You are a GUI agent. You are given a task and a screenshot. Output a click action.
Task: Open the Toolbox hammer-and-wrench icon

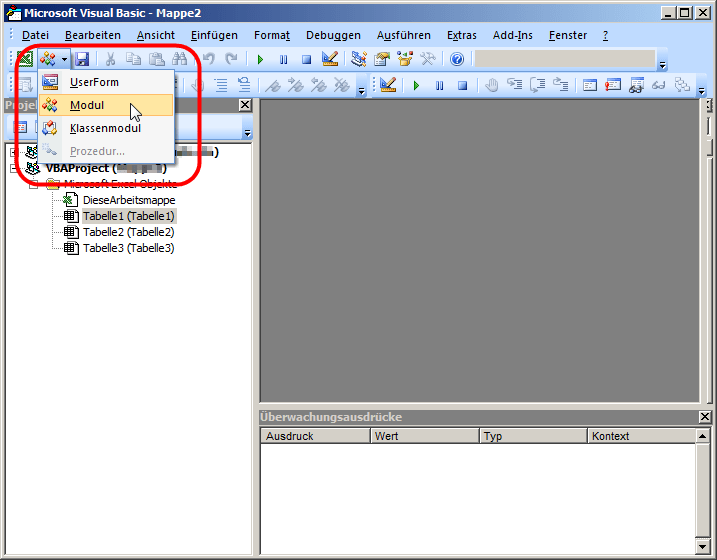tap(428, 59)
